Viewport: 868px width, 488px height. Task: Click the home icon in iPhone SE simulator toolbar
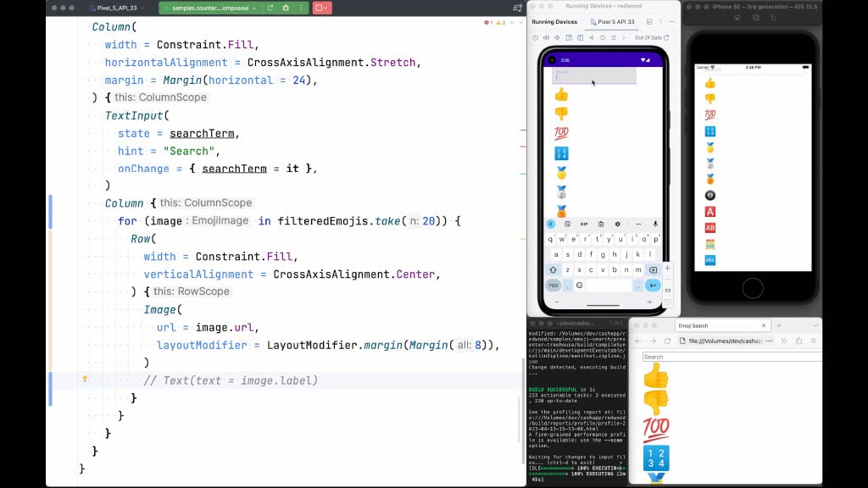(737, 18)
